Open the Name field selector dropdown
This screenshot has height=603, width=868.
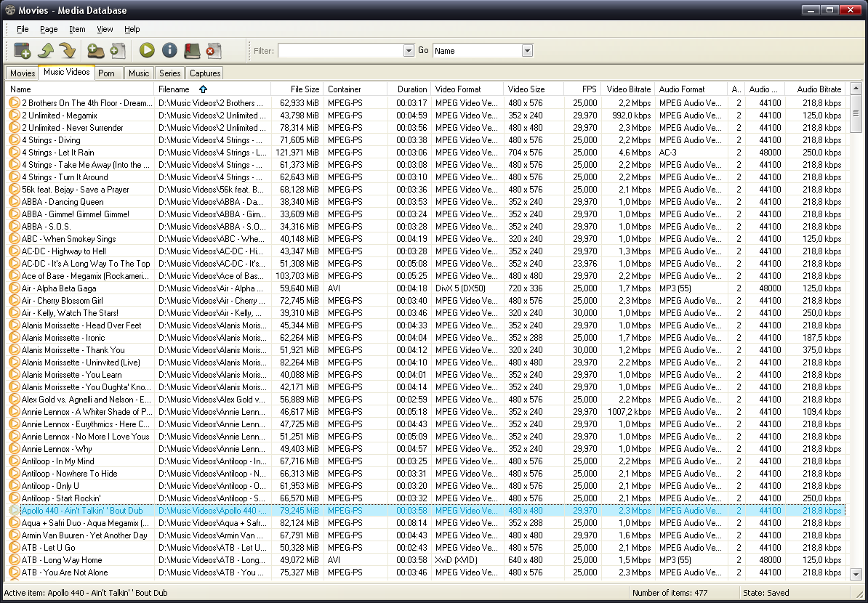pyautogui.click(x=527, y=51)
